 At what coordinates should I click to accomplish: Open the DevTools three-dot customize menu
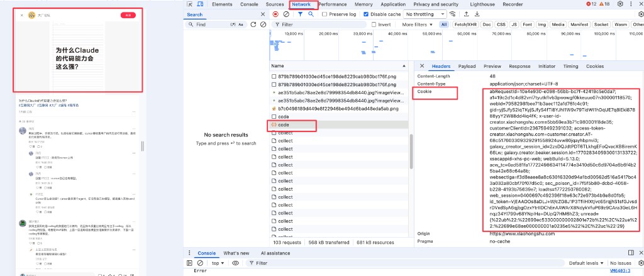tap(630, 4)
